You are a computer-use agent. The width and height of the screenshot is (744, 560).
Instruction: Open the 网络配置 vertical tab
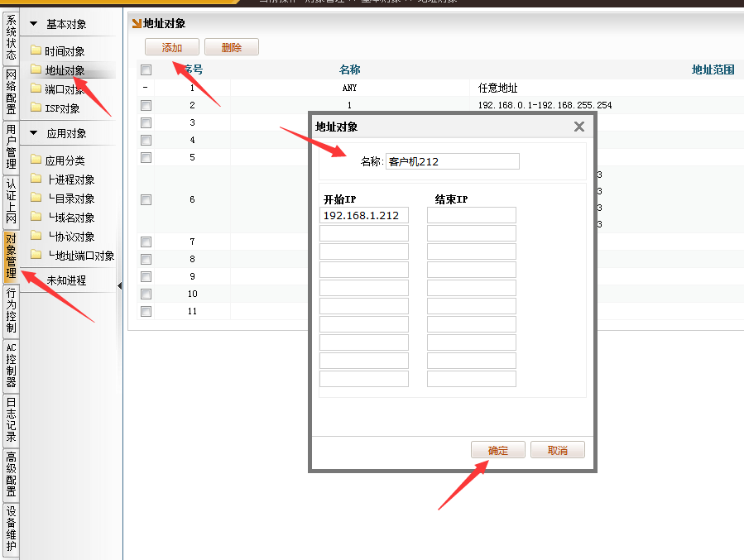11,92
